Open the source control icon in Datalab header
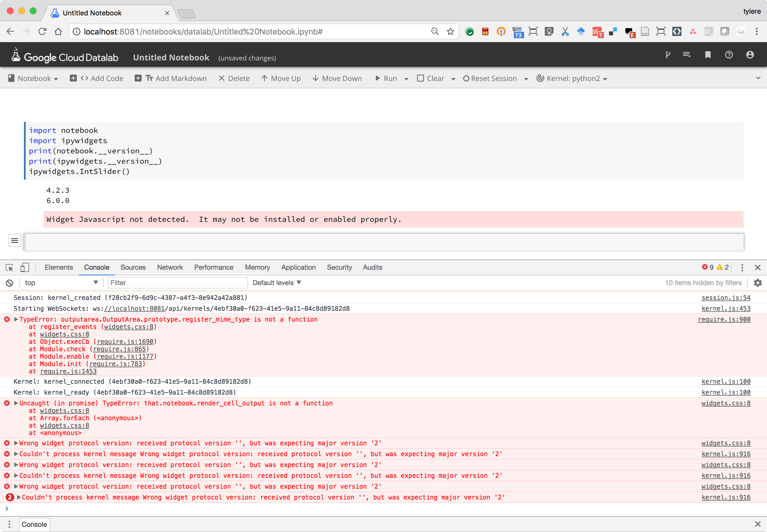This screenshot has width=767, height=532. click(668, 55)
